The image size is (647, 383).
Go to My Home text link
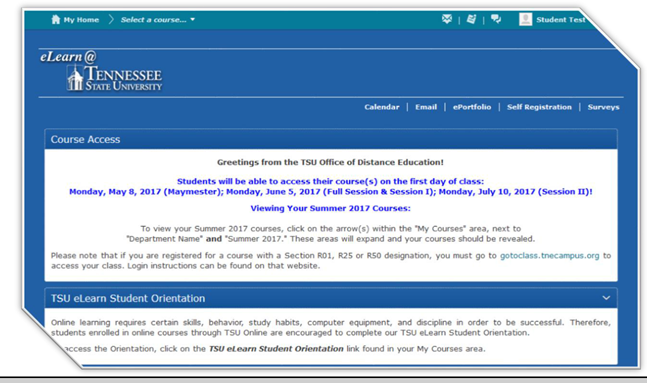81,20
